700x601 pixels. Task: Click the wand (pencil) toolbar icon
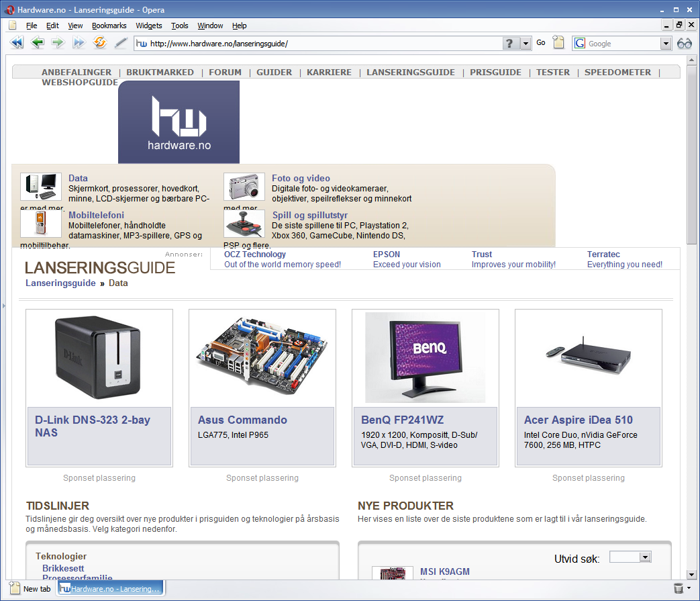(x=121, y=43)
